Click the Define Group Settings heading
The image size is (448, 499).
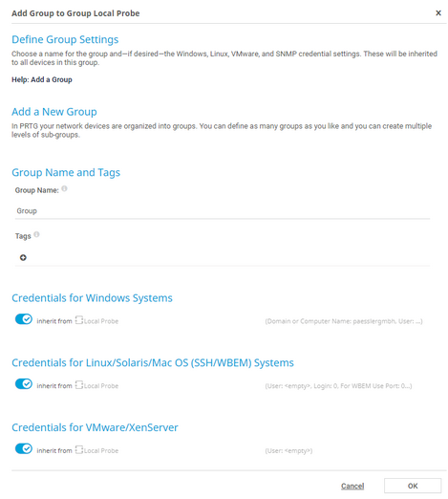pos(65,39)
